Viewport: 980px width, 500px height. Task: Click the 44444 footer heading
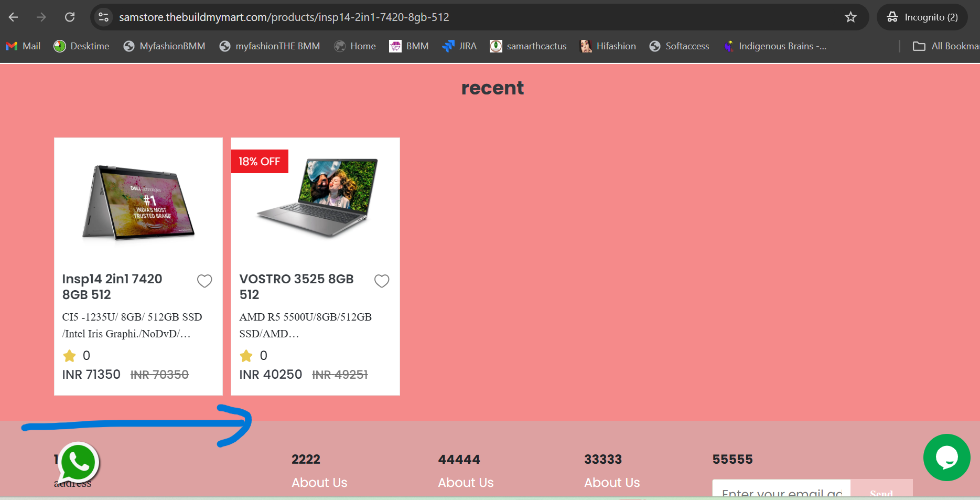coord(459,460)
